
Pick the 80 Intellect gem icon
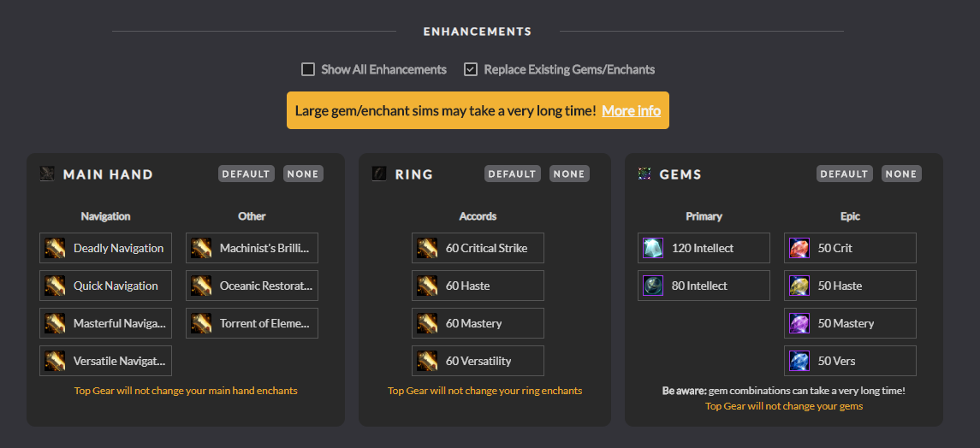653,286
